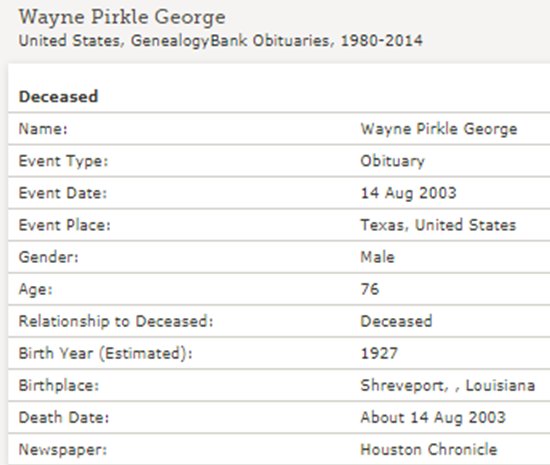Click the Relationship to Deceased label

(x=116, y=322)
